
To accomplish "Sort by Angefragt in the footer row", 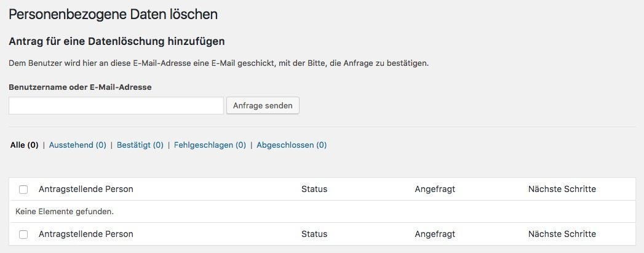I will coord(435,234).
